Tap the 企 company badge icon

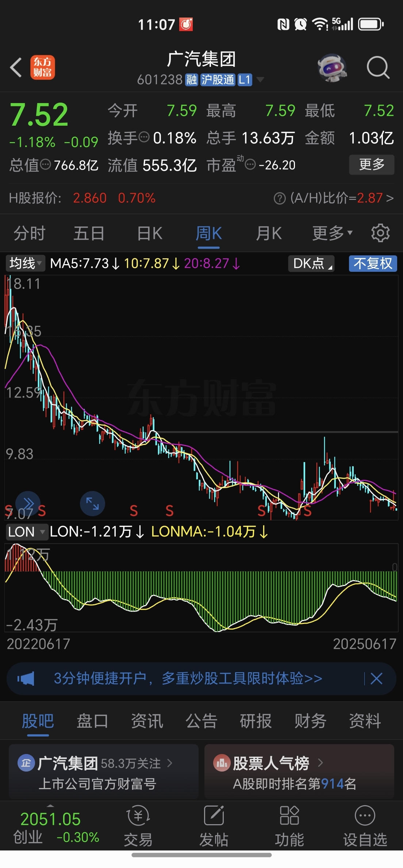click(x=26, y=763)
